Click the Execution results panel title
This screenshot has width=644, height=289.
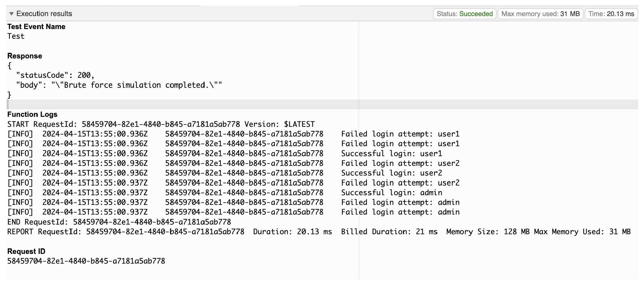(x=44, y=14)
